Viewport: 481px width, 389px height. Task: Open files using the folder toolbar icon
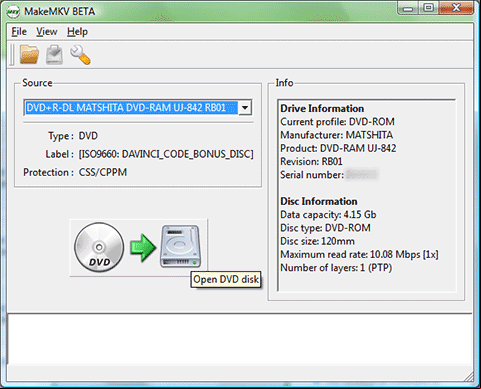point(29,54)
